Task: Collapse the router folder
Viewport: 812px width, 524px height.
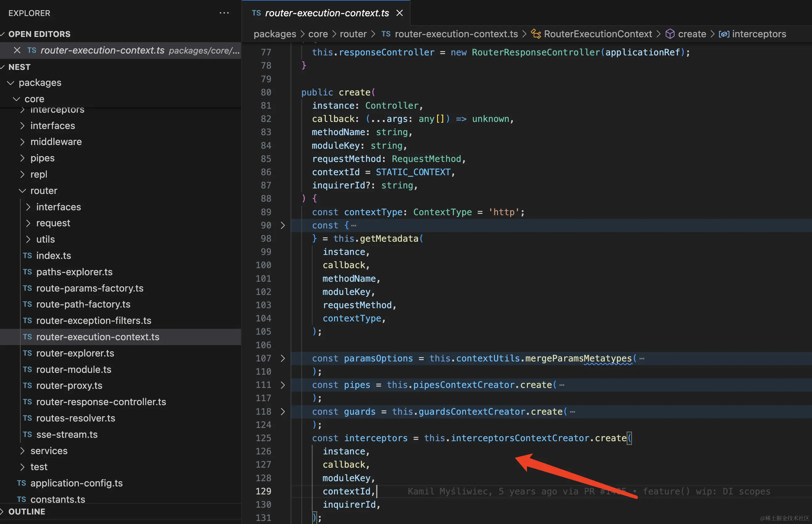Action: (22, 191)
